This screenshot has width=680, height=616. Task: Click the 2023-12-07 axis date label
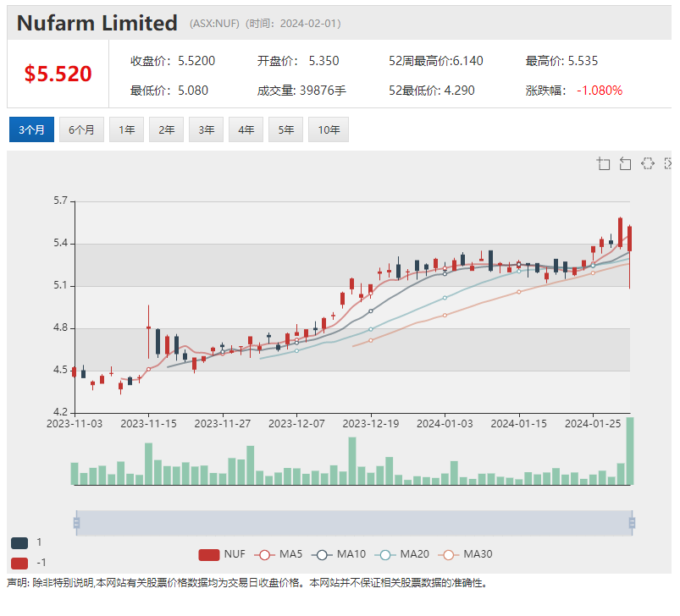(x=296, y=424)
